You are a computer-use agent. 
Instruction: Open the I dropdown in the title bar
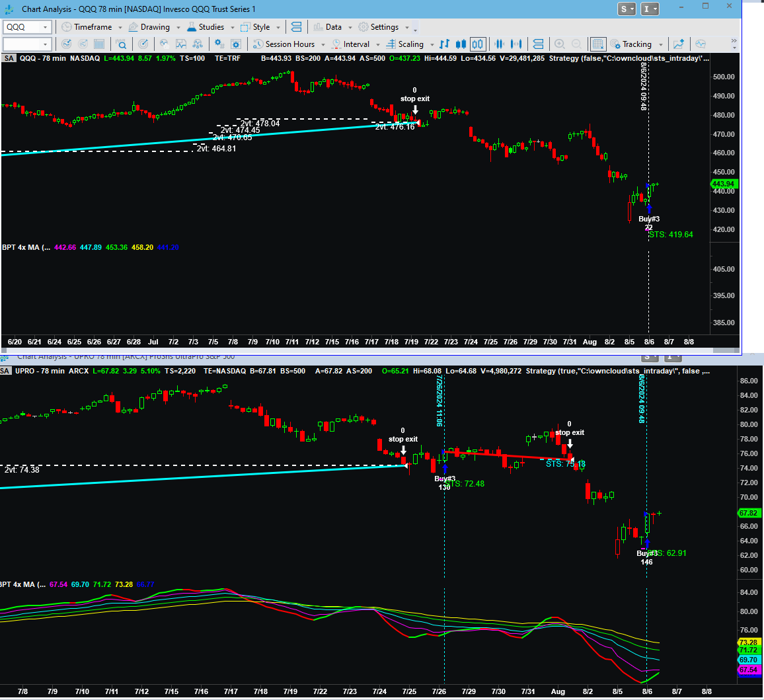coord(650,9)
